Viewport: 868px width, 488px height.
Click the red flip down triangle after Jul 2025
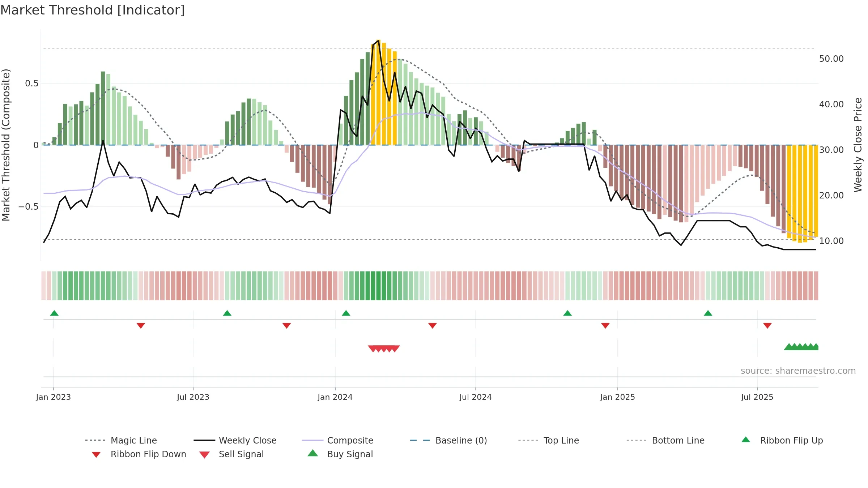767,326
